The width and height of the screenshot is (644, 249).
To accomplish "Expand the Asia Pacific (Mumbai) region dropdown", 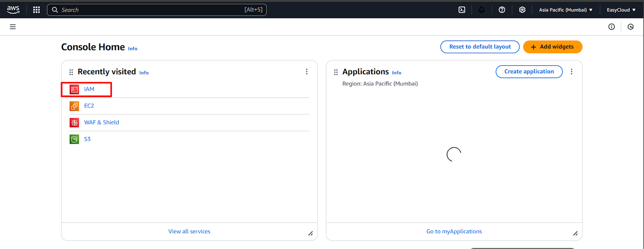I will tap(566, 10).
